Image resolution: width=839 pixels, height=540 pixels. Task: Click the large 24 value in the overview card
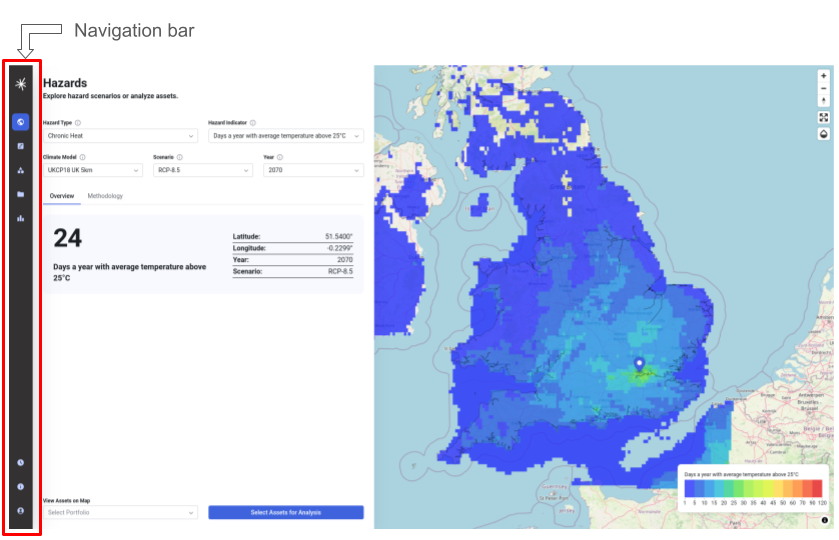(67, 238)
